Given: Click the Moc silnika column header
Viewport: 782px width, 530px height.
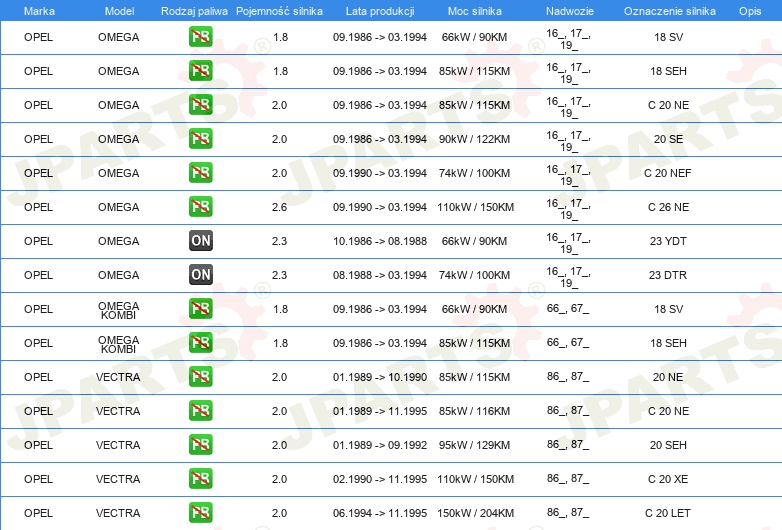Looking at the screenshot, I should point(474,11).
